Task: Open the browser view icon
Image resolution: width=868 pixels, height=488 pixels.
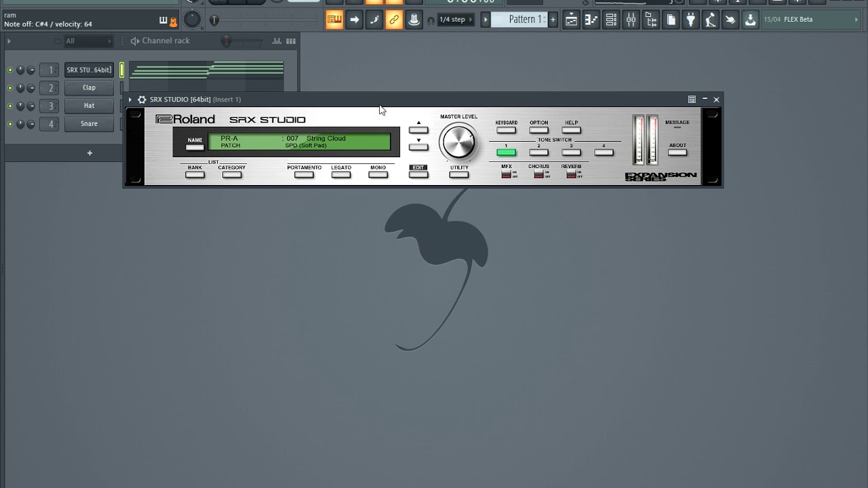Action: pos(651,20)
